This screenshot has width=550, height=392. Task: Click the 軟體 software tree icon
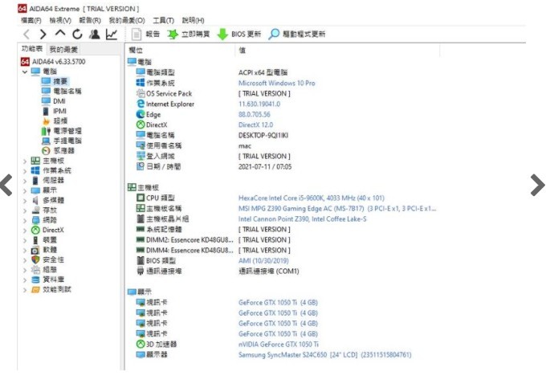(x=35, y=250)
